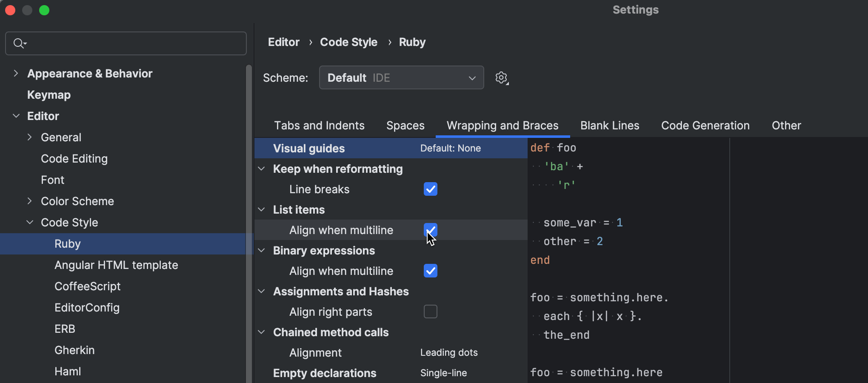Change the Leading dots alignment value
The image size is (868, 383).
point(449,353)
